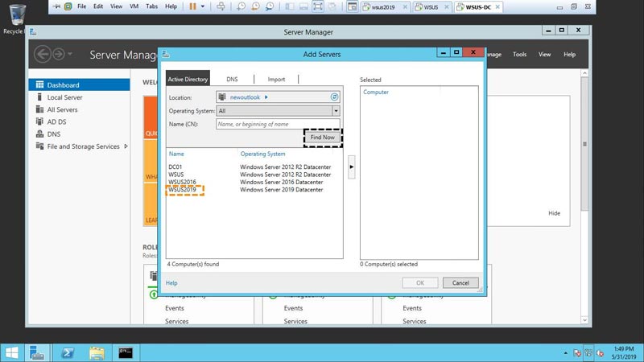This screenshot has height=362, width=644.
Task: Open VMware Tabs menu
Action: click(151, 6)
